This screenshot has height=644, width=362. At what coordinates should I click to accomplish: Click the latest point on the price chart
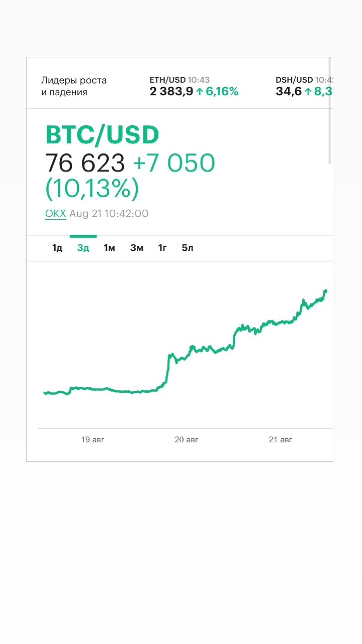[326, 290]
